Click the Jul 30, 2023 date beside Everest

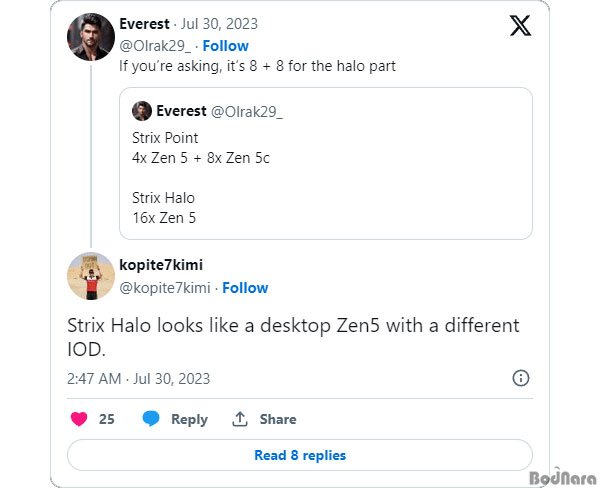pyautogui.click(x=219, y=24)
